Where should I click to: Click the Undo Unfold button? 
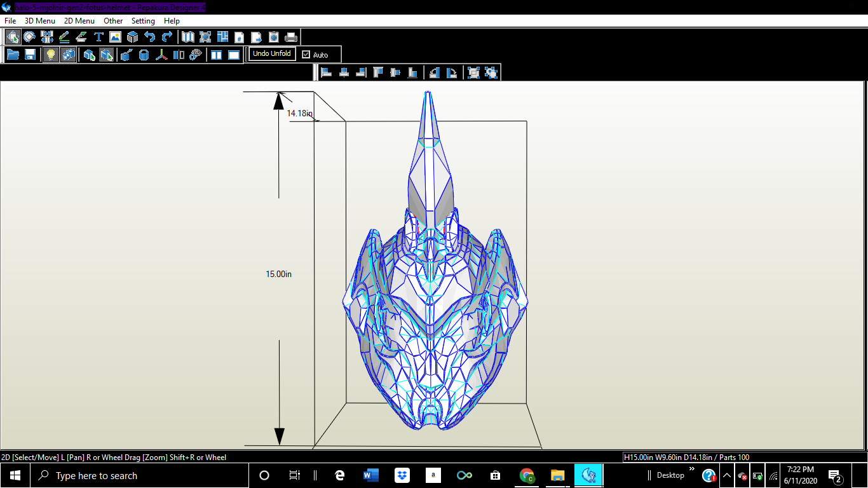coord(272,54)
